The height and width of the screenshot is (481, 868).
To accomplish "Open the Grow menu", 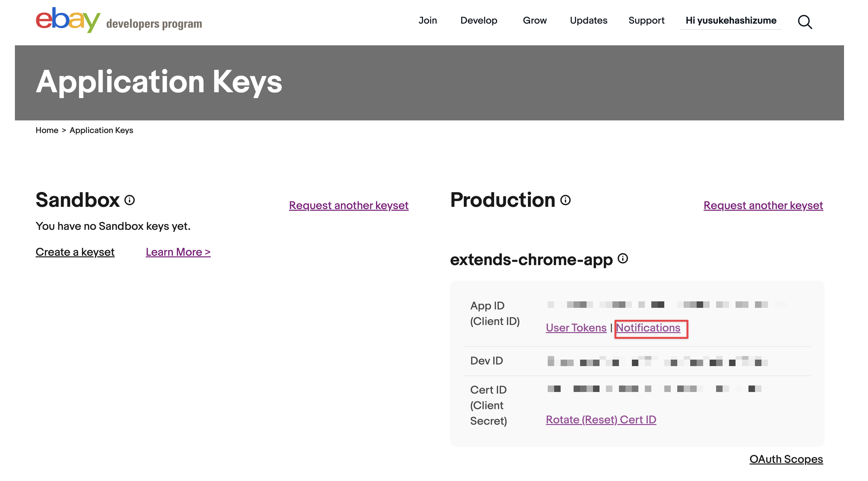I will click(535, 20).
